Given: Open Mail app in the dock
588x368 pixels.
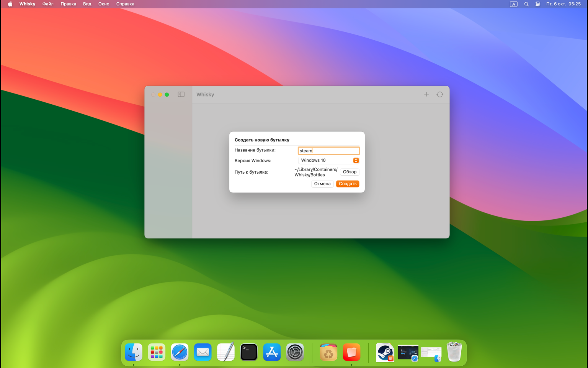Looking at the screenshot, I should coord(203,352).
